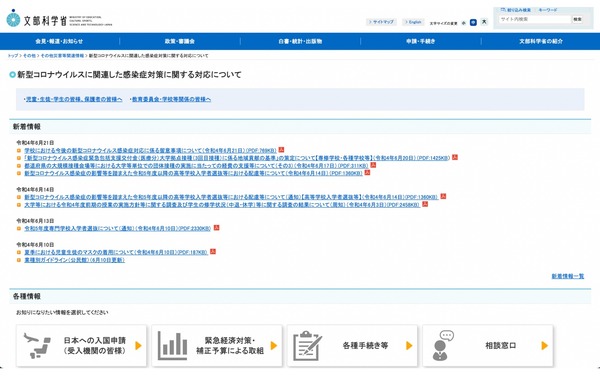
Task: Open 学校における今後の新型コロナウイルス感染症対応 link
Action: [x=150, y=150]
